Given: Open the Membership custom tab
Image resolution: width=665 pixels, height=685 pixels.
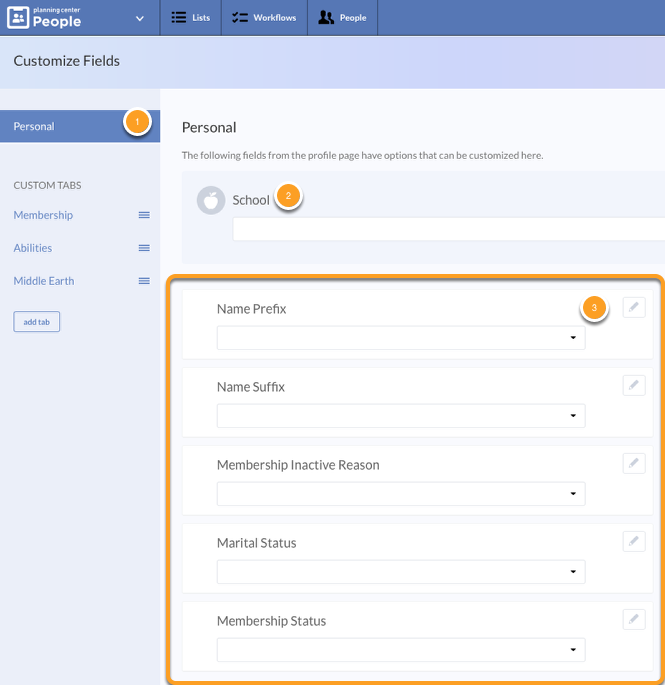Looking at the screenshot, I should pos(43,215).
